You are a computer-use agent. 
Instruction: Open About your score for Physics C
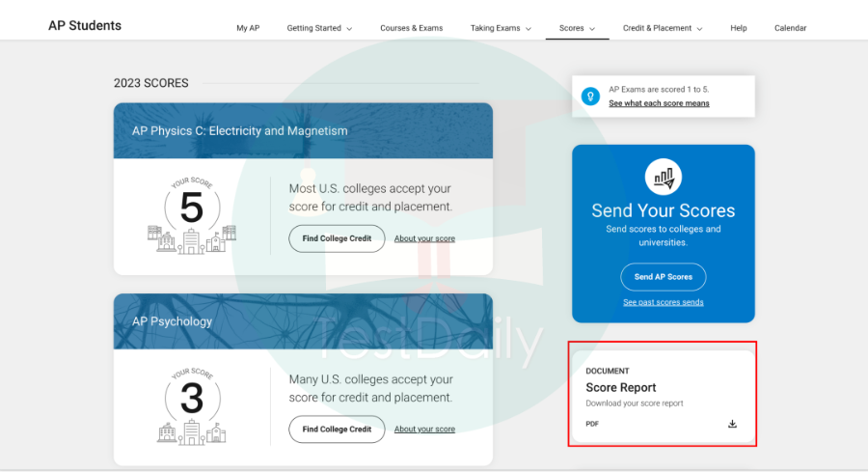point(424,238)
